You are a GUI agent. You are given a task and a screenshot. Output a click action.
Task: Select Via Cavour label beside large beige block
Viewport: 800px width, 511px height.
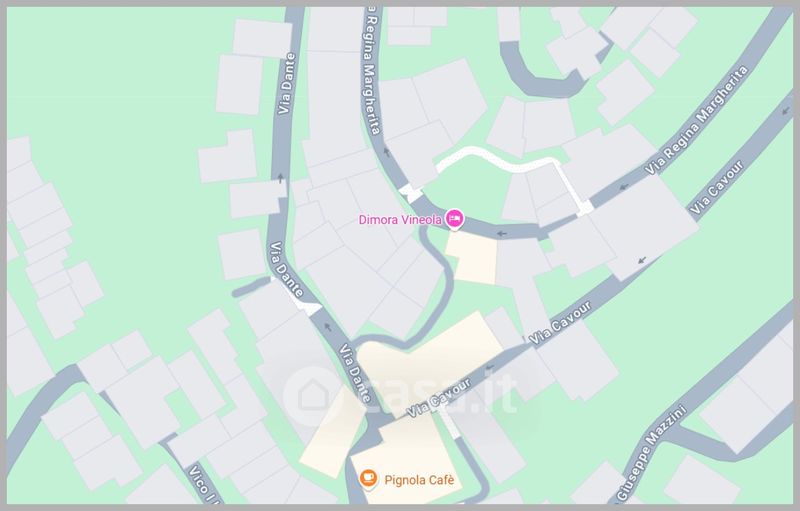(560, 323)
